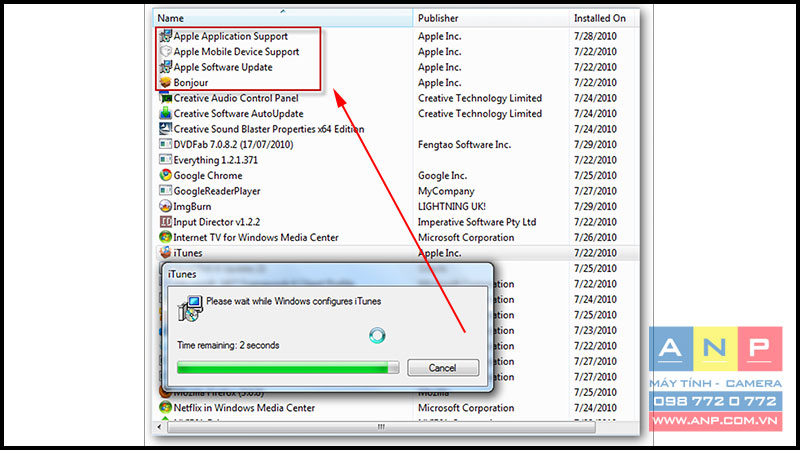Click the installer icon in iTunes dialog

pos(190,308)
